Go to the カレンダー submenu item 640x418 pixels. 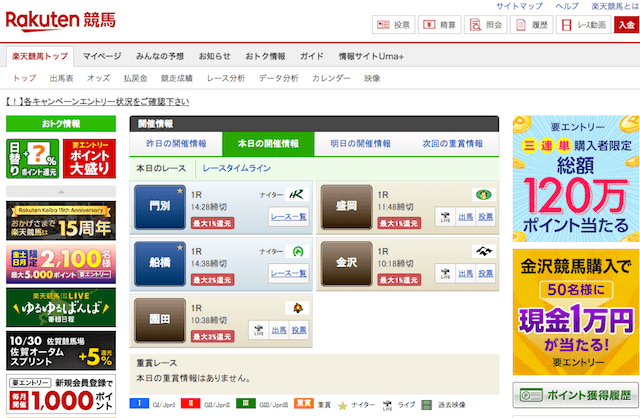(x=331, y=78)
